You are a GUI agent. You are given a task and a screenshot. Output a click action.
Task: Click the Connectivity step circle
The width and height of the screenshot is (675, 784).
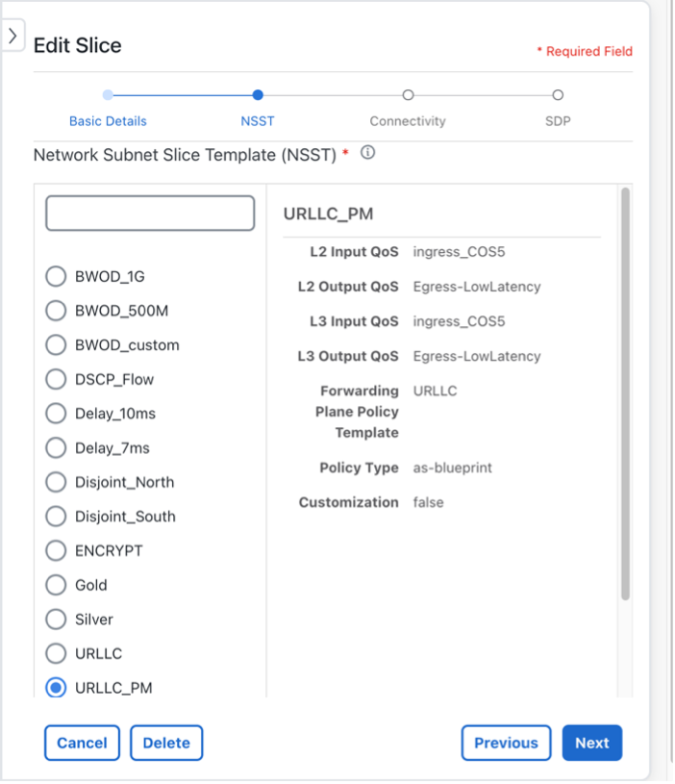[x=408, y=95]
